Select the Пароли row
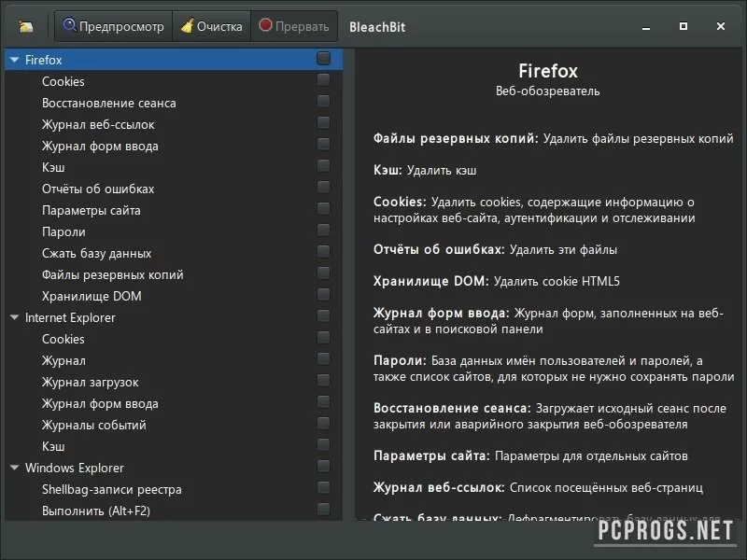Viewport: 747px width, 560px height. [174, 231]
